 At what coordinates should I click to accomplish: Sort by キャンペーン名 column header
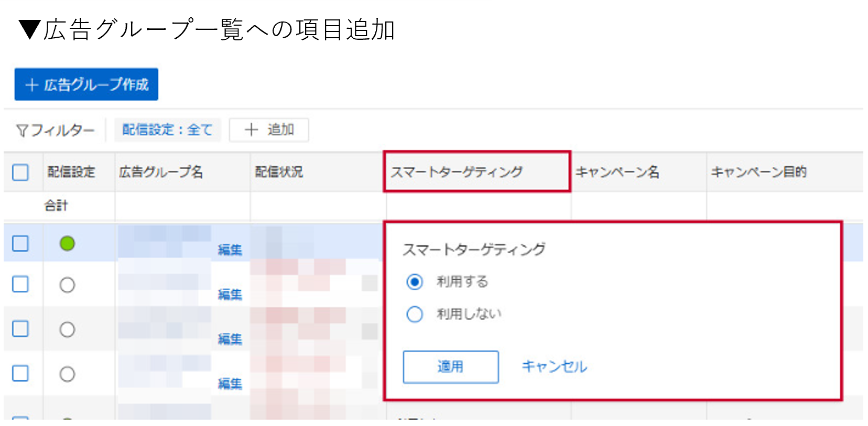617,172
